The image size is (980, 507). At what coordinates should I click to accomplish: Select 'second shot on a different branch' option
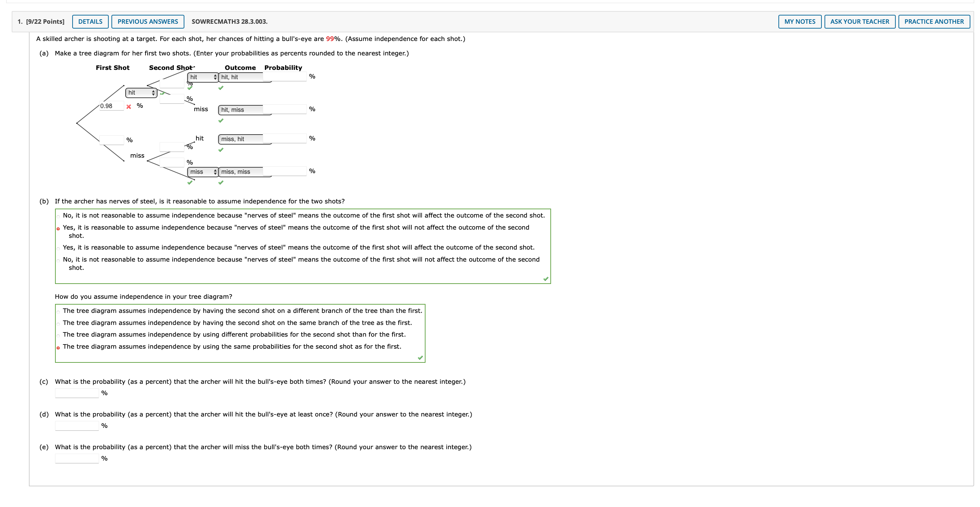(x=58, y=312)
